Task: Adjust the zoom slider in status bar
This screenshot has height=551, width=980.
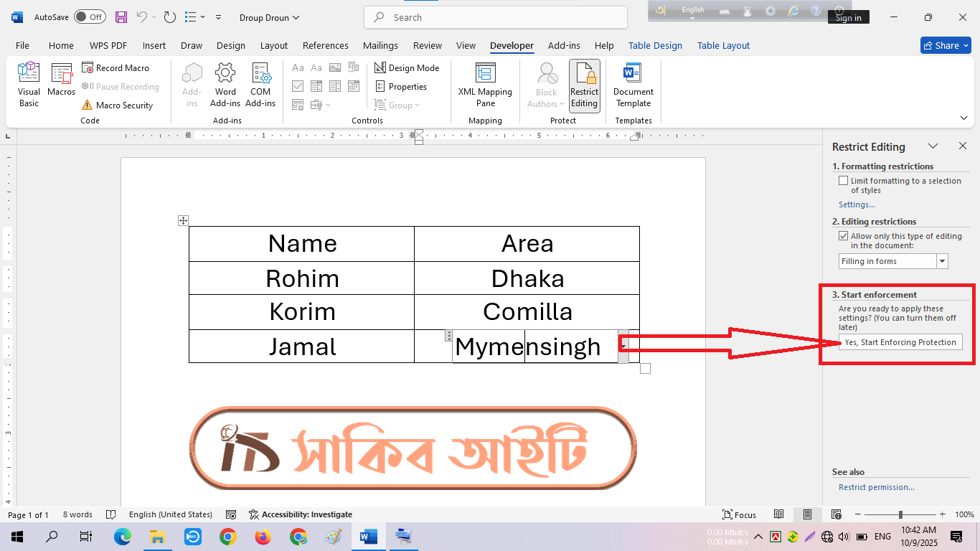Action: pos(900,514)
